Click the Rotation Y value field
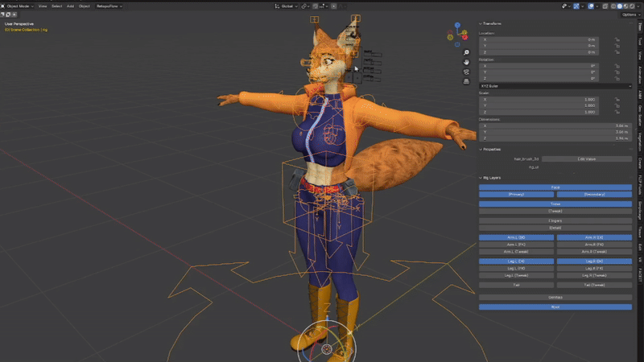 click(539, 72)
